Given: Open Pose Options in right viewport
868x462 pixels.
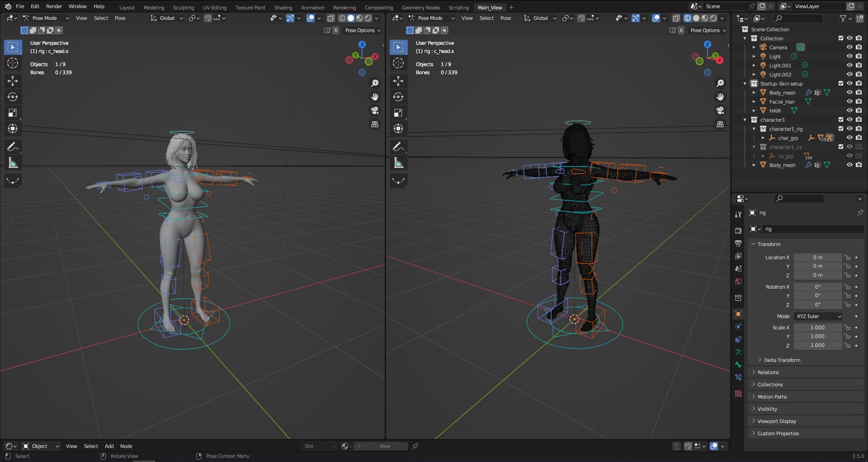Looking at the screenshot, I should click(708, 30).
